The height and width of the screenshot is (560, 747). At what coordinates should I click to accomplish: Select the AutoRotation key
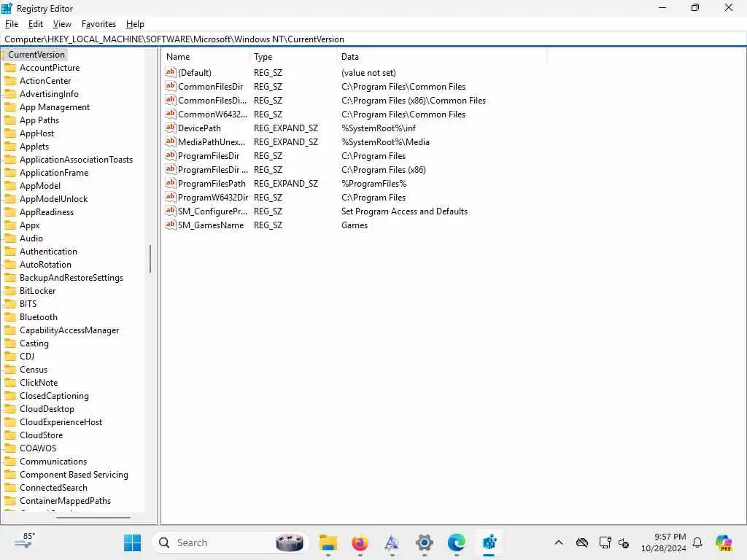click(45, 264)
